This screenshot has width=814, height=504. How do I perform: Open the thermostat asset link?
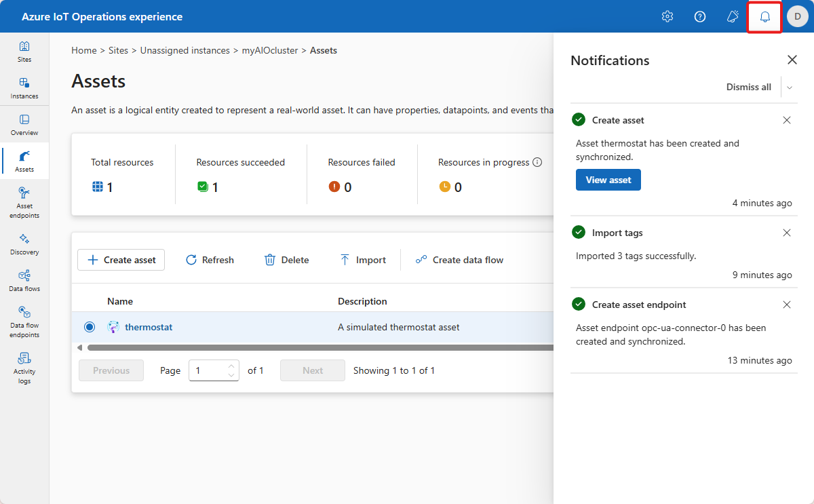tap(149, 327)
